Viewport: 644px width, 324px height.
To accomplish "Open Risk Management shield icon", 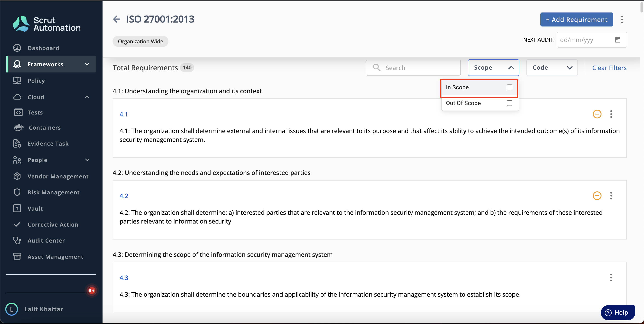I will [x=17, y=192].
